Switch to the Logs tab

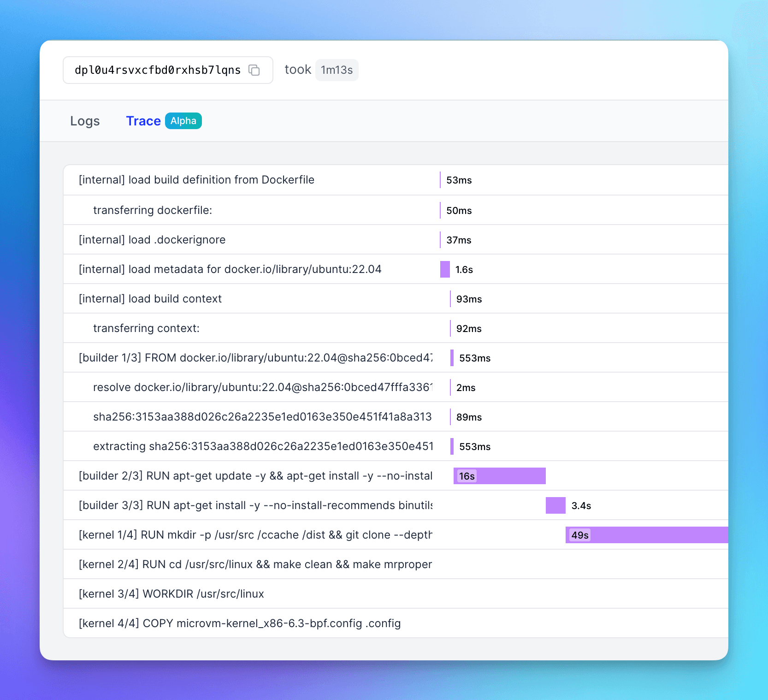tap(85, 121)
